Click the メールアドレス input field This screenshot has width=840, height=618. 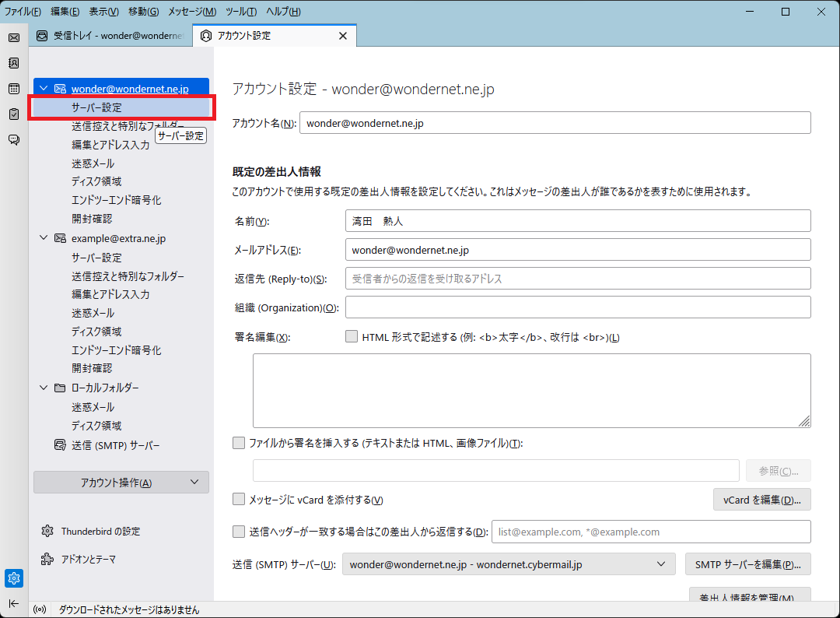[578, 250]
